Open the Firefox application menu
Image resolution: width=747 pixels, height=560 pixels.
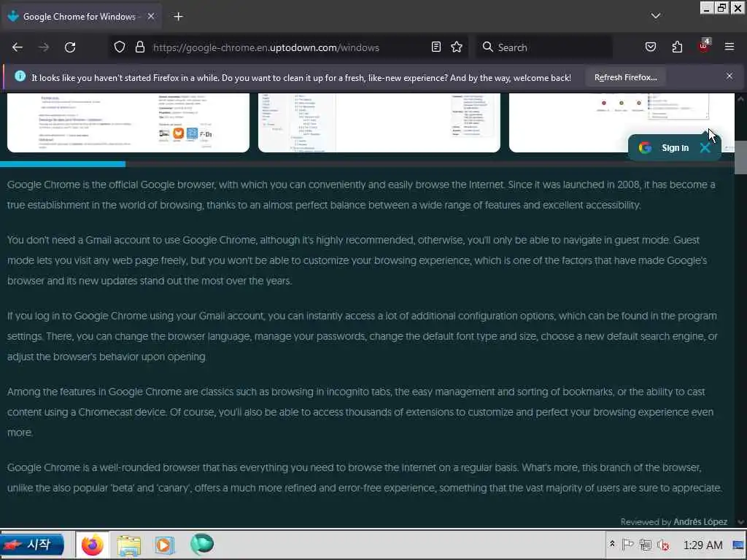[x=729, y=47]
